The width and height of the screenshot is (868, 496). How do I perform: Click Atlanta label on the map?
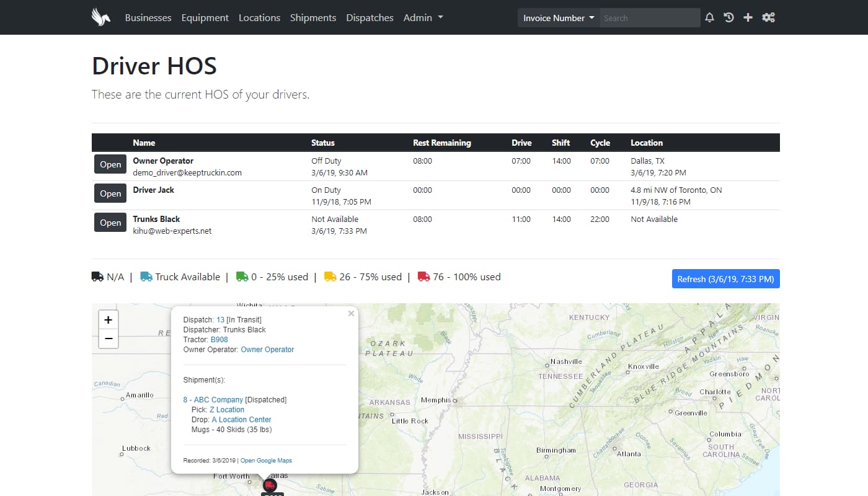click(x=629, y=454)
